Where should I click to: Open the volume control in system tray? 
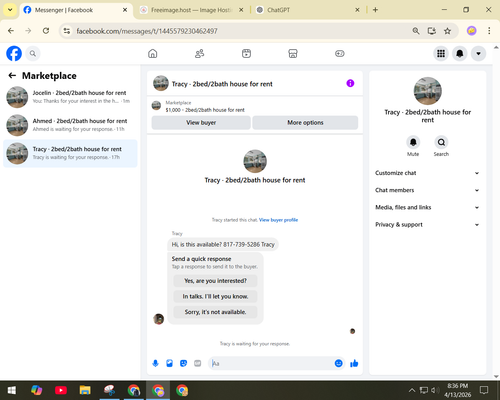click(435, 390)
